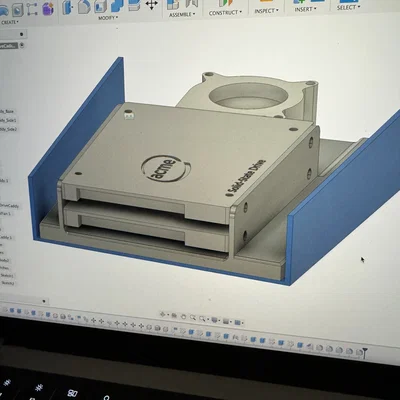Click the Orbit icon in navigation bar
The height and width of the screenshot is (400, 400).
click(x=163, y=314)
